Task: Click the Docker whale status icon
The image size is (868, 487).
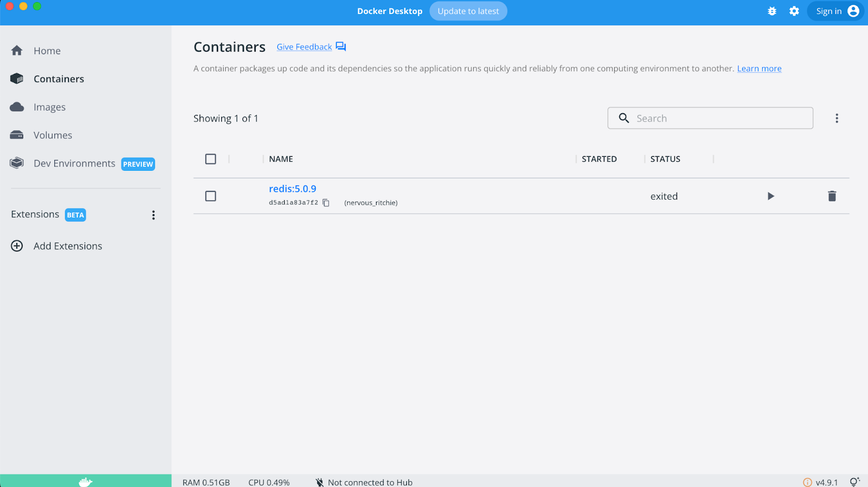Action: coord(86,482)
